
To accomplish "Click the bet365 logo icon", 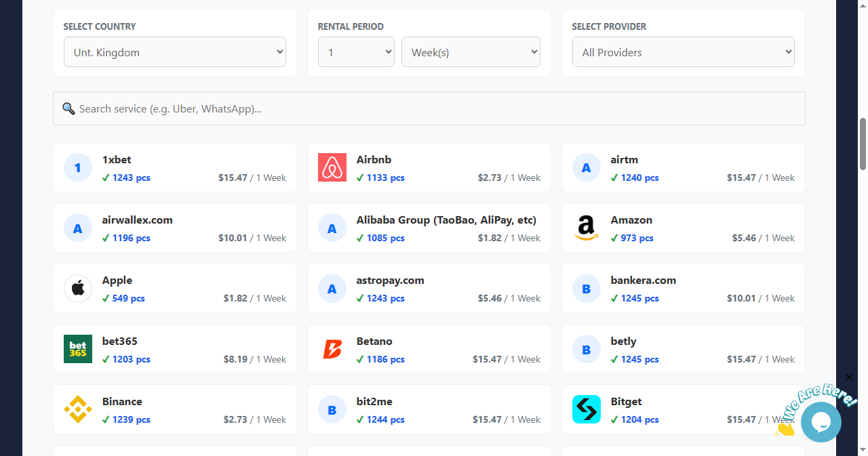I will coord(78,349).
